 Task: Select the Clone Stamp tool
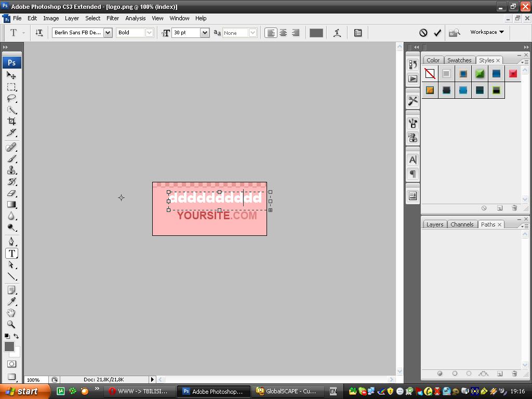(x=11, y=170)
